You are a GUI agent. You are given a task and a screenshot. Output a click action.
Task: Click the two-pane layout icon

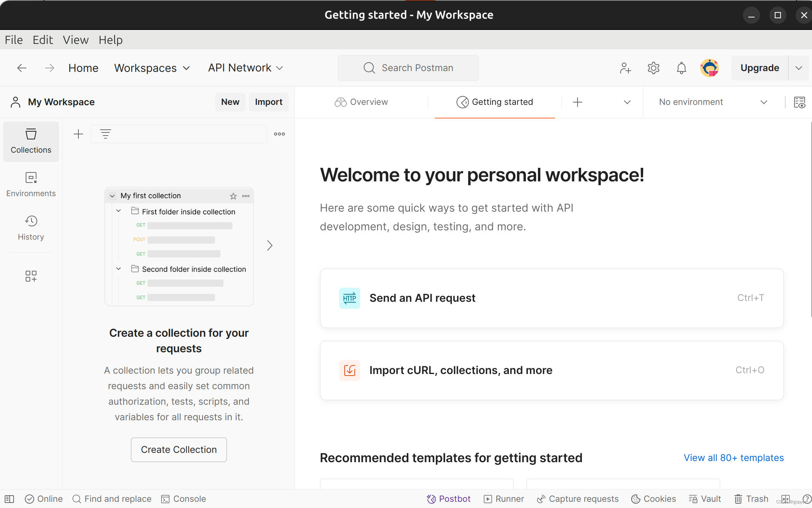point(786,499)
